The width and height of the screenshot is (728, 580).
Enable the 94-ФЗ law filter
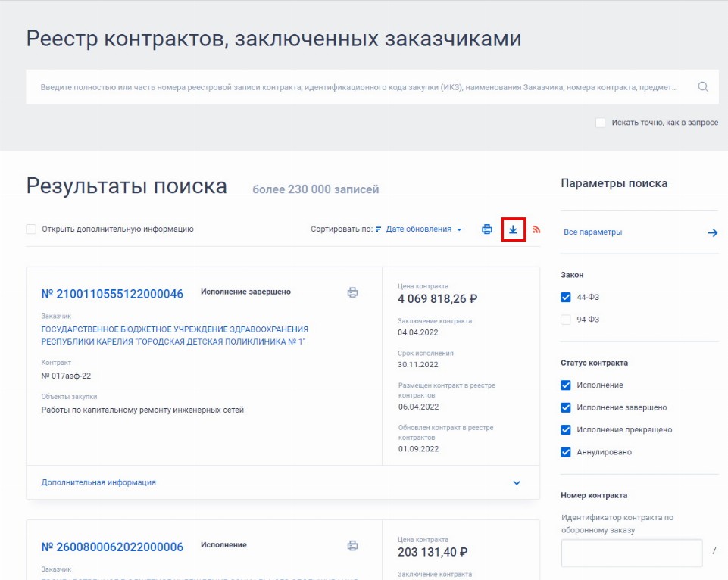click(x=566, y=320)
